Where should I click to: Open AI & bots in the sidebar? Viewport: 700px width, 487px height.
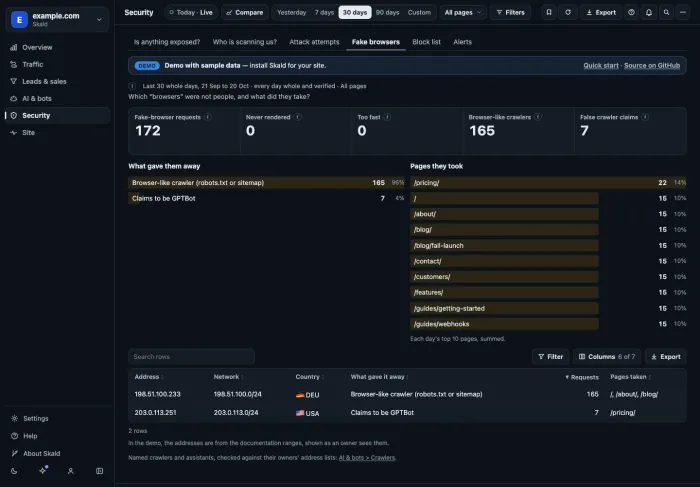point(57,98)
